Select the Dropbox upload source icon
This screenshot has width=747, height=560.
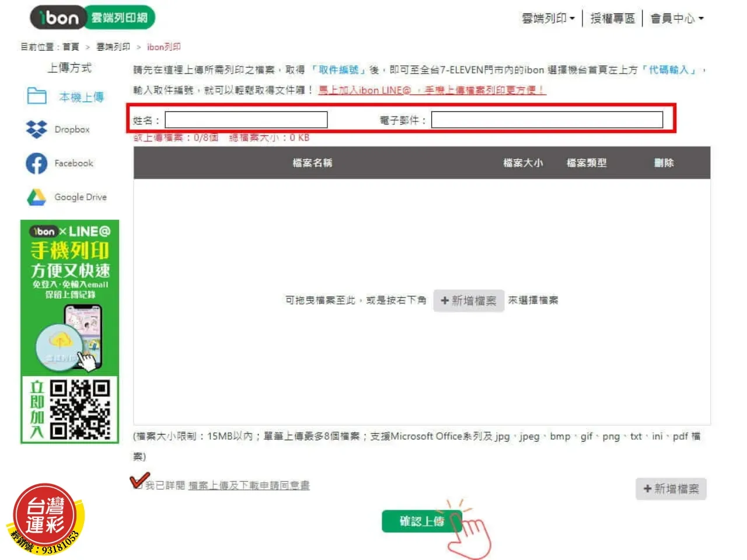click(x=36, y=129)
